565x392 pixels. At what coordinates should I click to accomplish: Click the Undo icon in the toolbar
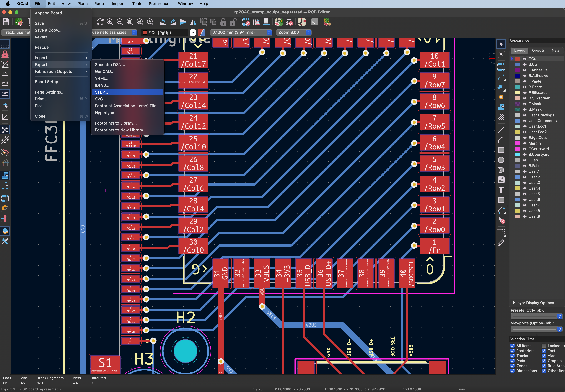pyautogui.click(x=163, y=22)
